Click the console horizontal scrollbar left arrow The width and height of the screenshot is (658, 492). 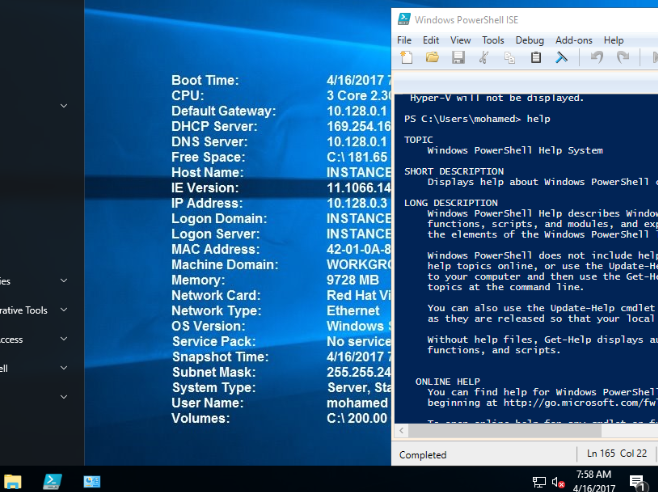(402, 430)
